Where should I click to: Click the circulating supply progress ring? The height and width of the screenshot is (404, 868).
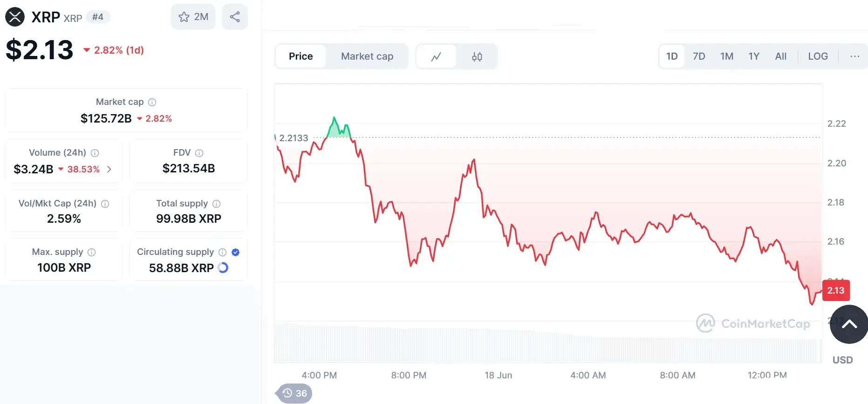(223, 268)
